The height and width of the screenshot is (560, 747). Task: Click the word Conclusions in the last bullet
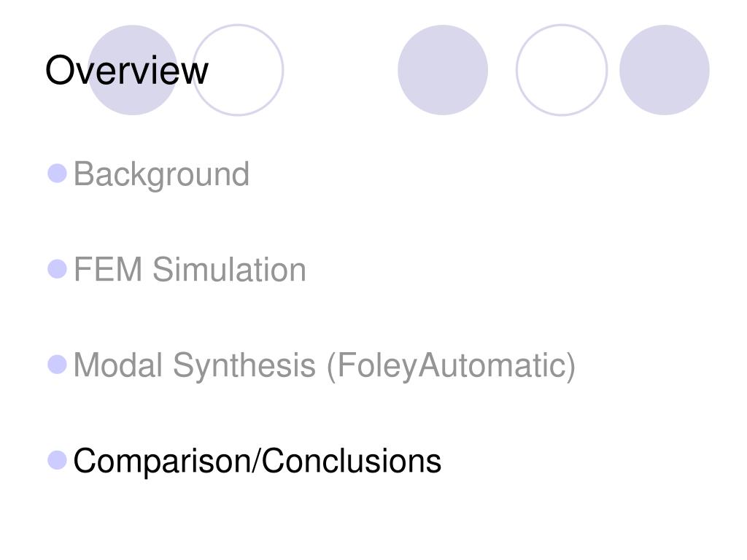(x=352, y=461)
